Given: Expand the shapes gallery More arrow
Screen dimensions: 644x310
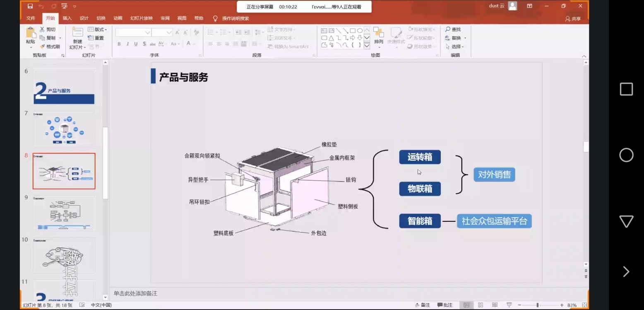Looking at the screenshot, I should [367, 46].
